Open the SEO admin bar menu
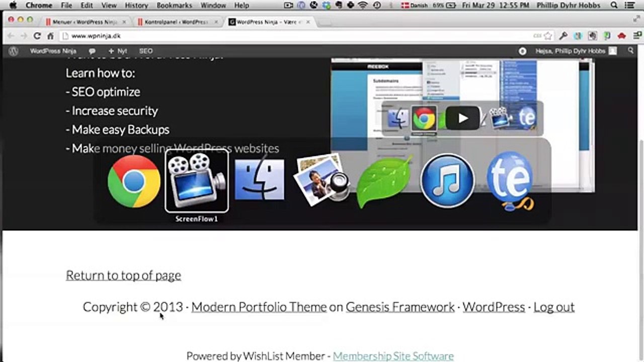The width and height of the screenshot is (644, 362). click(146, 51)
